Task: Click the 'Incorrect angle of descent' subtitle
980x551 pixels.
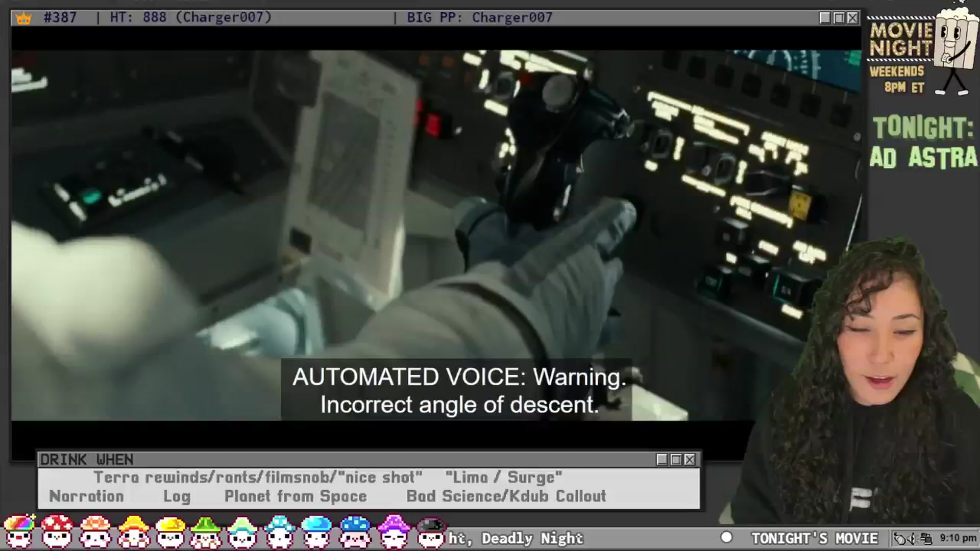Action: pos(459,405)
